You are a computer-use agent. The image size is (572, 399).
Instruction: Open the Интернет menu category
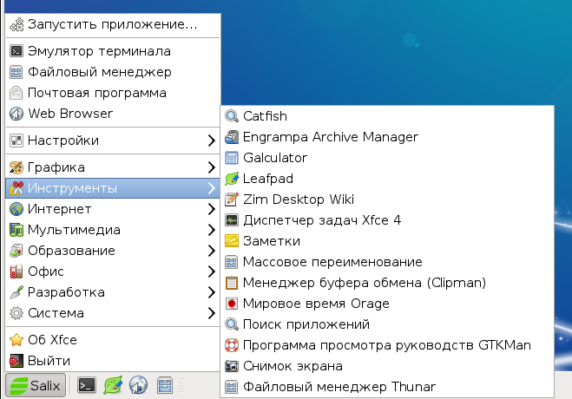(x=112, y=209)
